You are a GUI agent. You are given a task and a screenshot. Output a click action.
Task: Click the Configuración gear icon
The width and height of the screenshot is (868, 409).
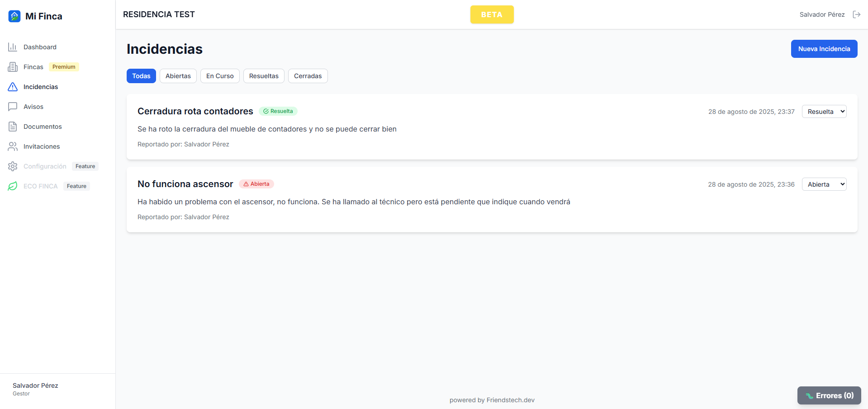[13, 166]
